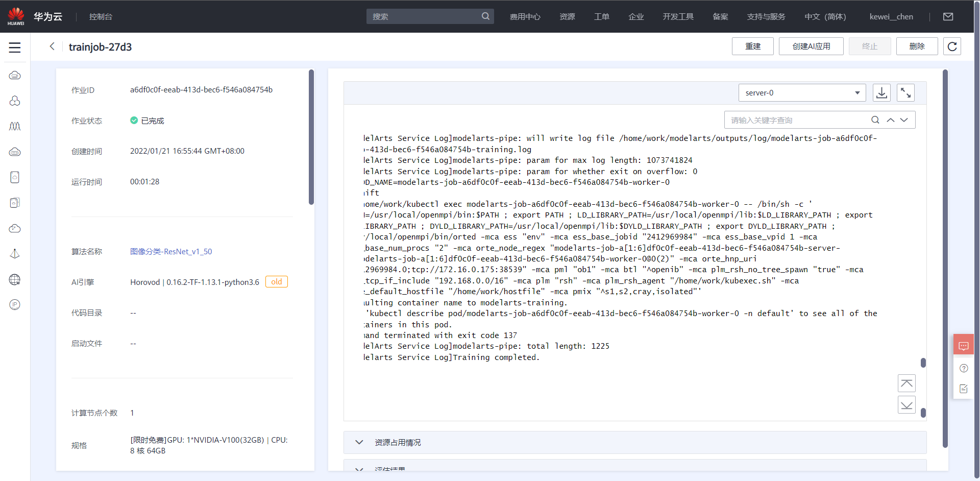Open the stacked pages sidebar icon
Image resolution: width=980 pixels, height=481 pixels.
click(x=15, y=203)
